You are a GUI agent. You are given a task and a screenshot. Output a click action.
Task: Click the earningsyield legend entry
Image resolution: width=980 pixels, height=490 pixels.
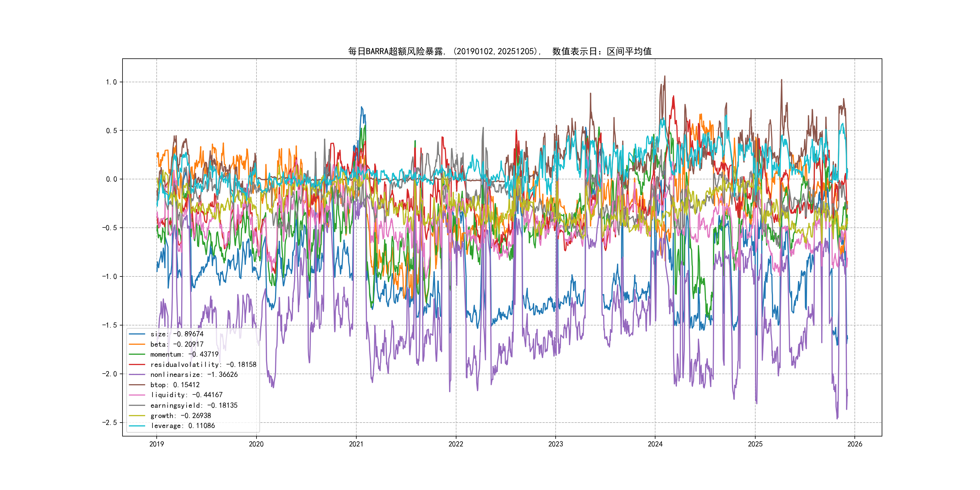(x=194, y=406)
